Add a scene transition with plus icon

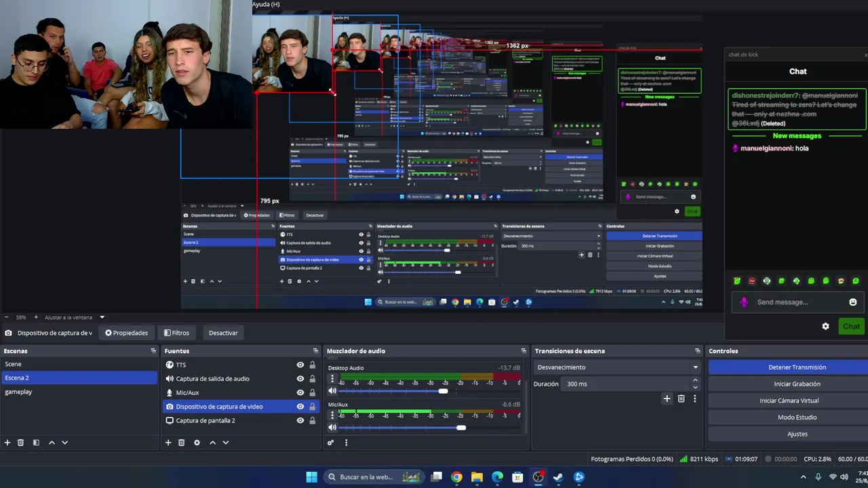(667, 399)
